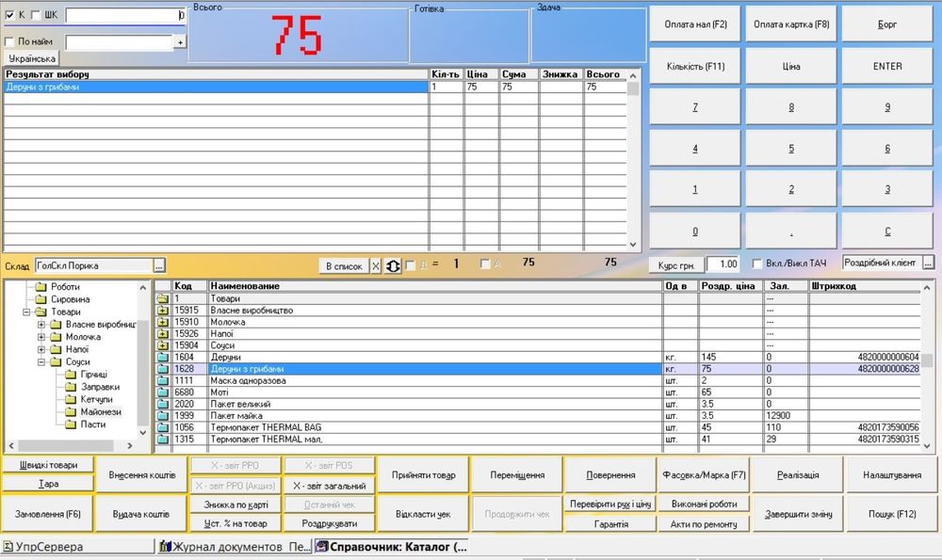The height and width of the screenshot is (560, 942).
Task: Expand the 'Власне виробництво' tree node
Action: coord(41,324)
